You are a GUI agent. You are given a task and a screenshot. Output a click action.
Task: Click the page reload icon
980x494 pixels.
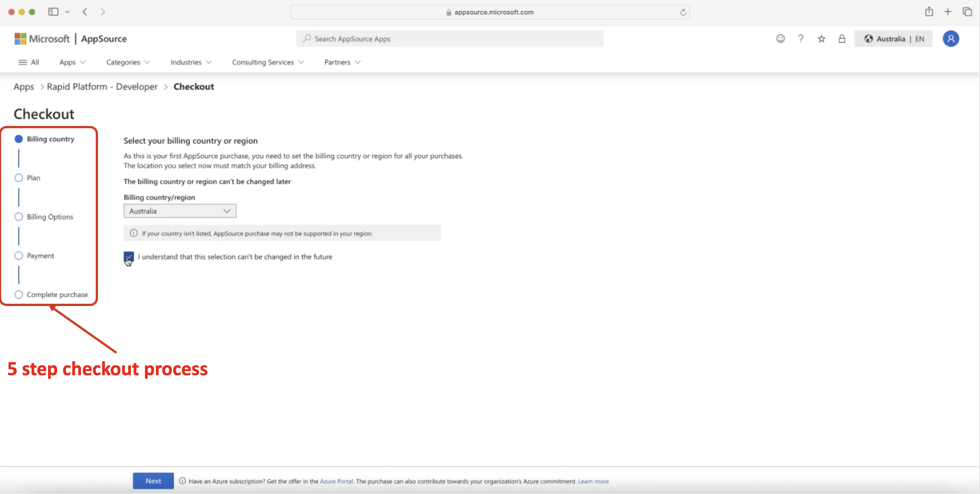(683, 12)
